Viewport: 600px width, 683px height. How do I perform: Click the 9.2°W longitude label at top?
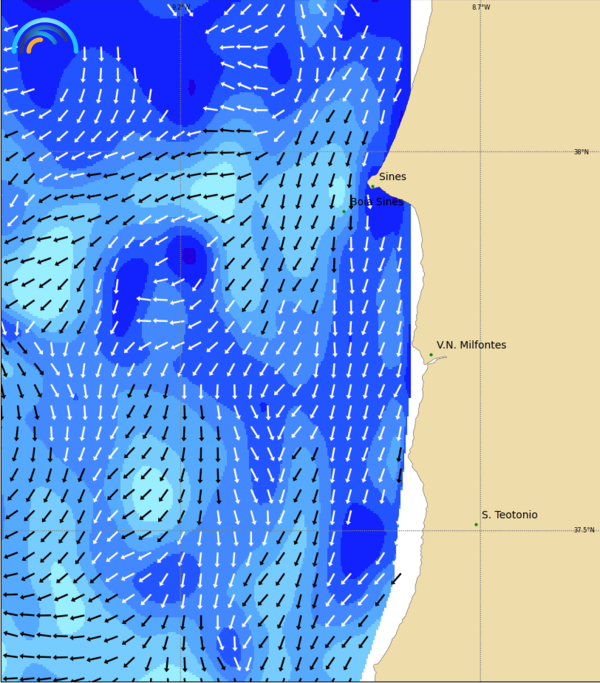(180, 7)
